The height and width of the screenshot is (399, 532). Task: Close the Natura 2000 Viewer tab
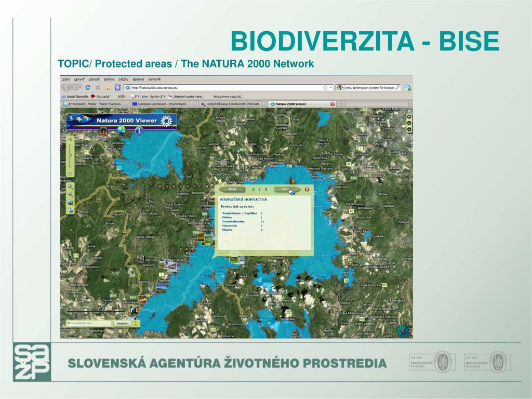pyautogui.click(x=332, y=104)
